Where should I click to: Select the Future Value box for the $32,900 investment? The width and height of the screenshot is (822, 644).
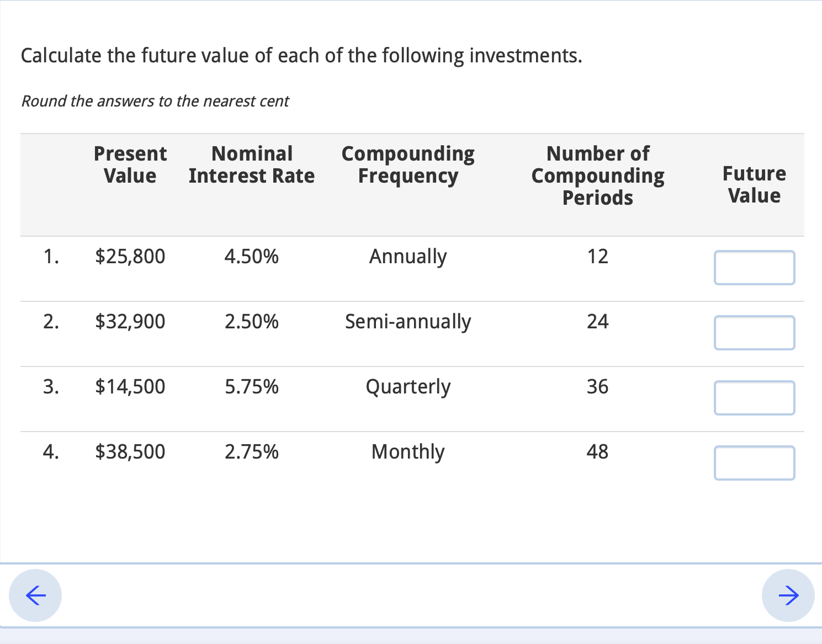pos(754,333)
